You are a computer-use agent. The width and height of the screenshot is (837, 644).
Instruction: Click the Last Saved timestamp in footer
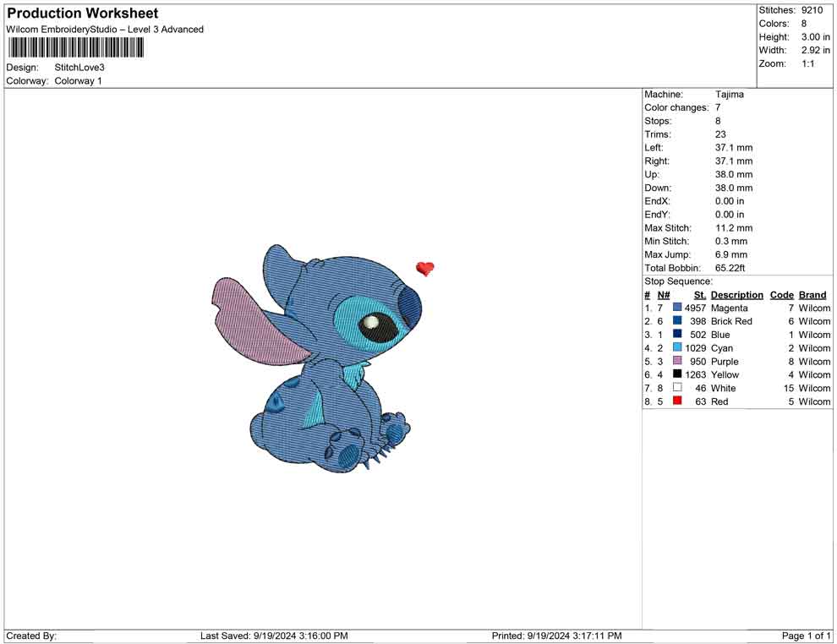tap(274, 636)
